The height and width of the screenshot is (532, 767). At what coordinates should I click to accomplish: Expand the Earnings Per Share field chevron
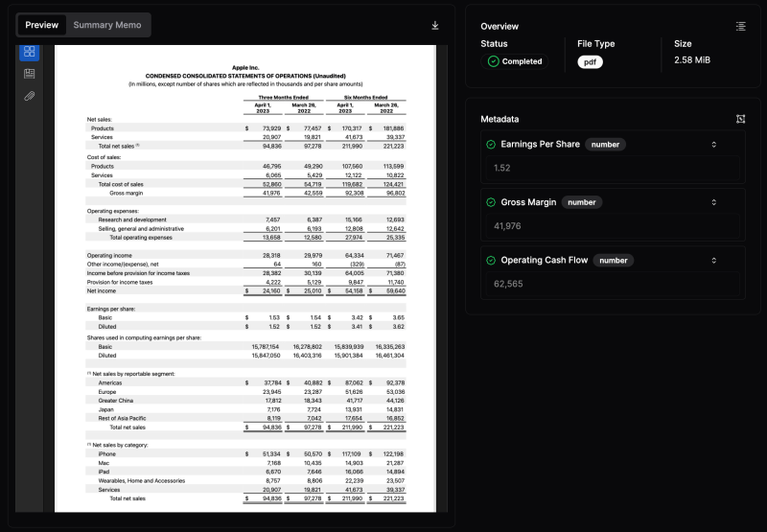pos(713,145)
